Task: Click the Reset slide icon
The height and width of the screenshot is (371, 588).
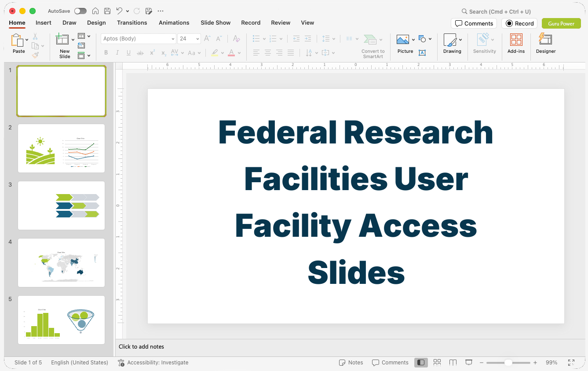Action: [x=81, y=45]
